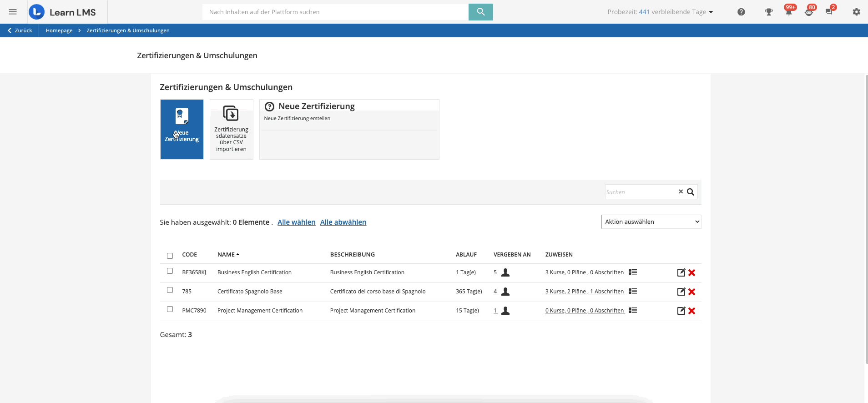
Task: Click help icon beside Neue Zertifizierung heading
Action: coord(269,106)
